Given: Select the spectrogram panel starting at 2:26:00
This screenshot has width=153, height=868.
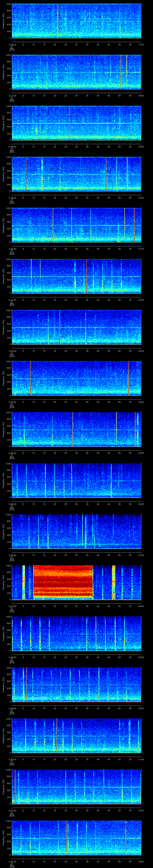Looking at the screenshot, I should click(x=76, y=531).
